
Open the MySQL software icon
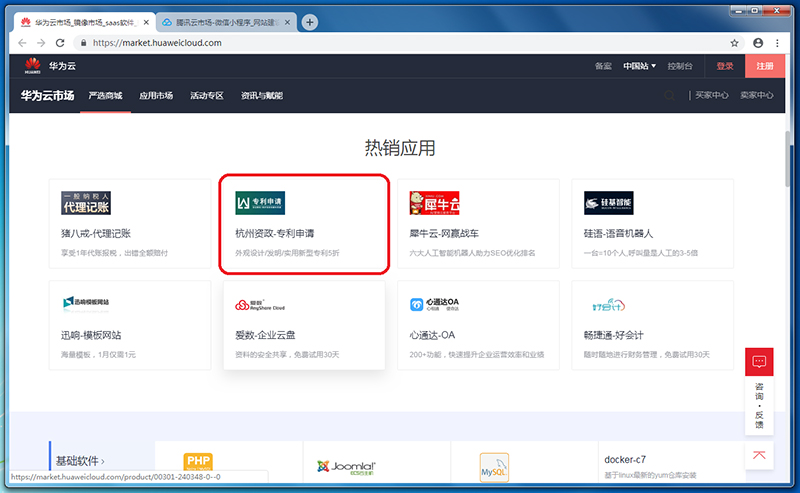pyautogui.click(x=494, y=467)
